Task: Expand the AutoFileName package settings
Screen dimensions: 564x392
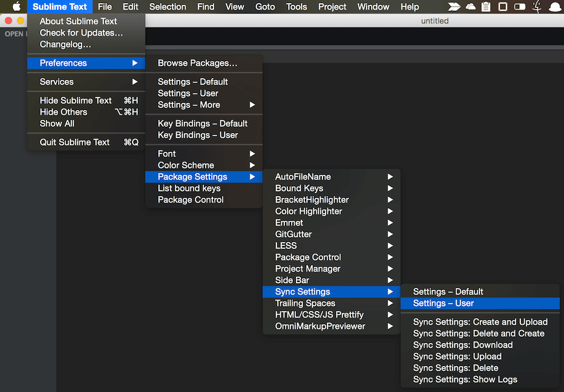Action: pos(332,177)
